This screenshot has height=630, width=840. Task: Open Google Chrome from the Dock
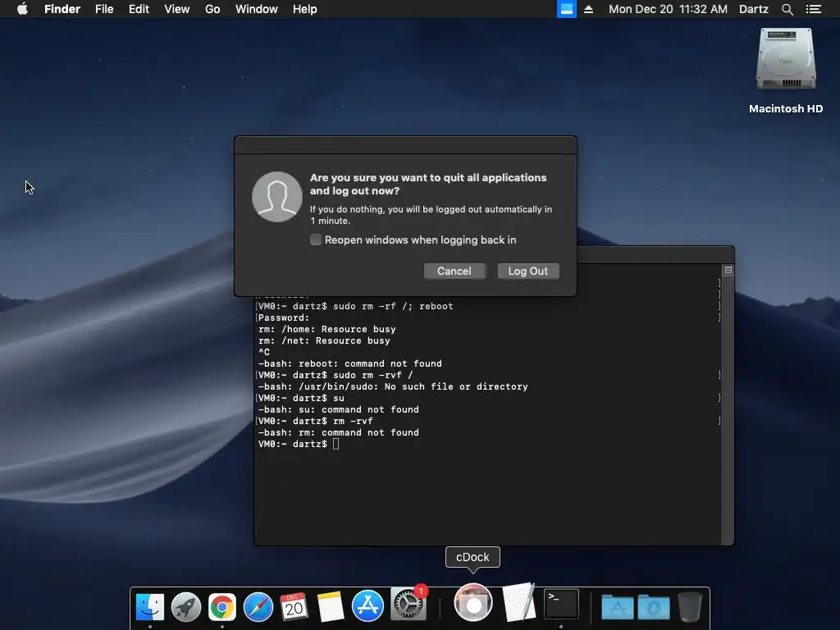pyautogui.click(x=221, y=606)
